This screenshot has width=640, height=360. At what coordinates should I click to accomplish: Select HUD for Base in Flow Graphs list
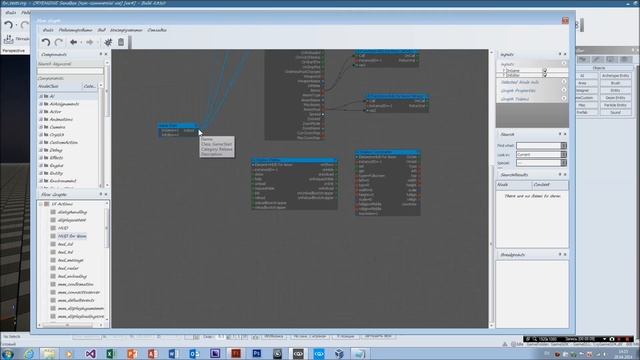click(x=72, y=236)
